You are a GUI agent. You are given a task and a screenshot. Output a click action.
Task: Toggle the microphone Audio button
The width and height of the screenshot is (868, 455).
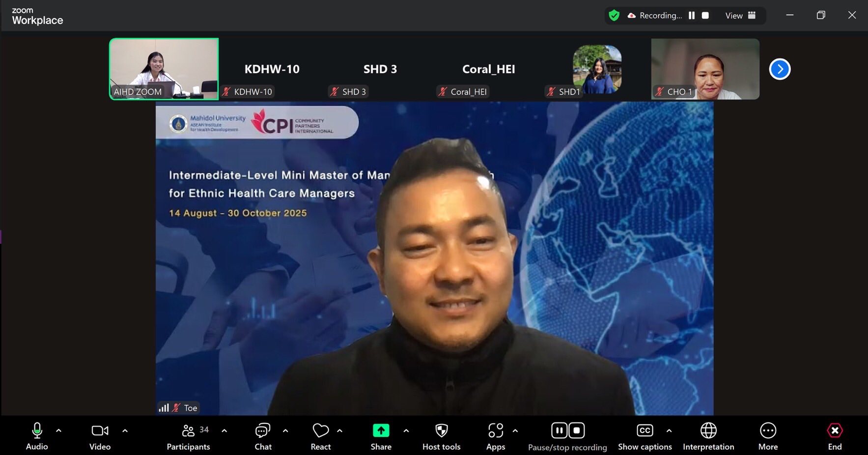pyautogui.click(x=37, y=436)
